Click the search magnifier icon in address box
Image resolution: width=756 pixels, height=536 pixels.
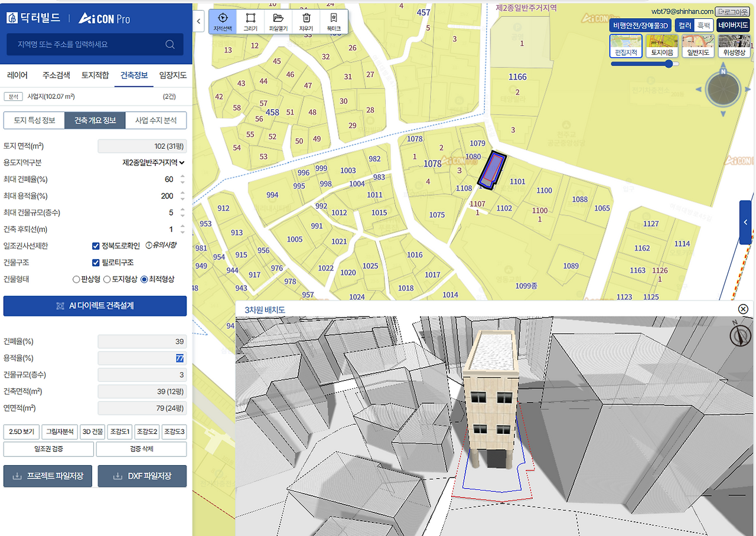pos(170,44)
